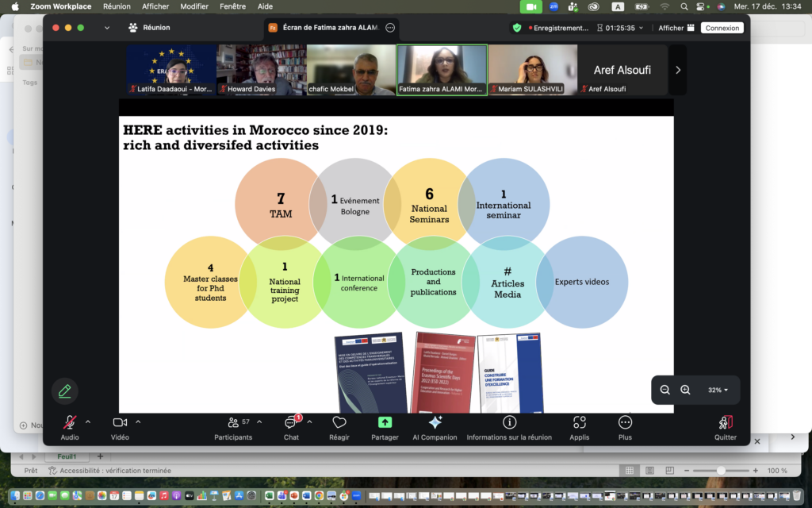
Task: Open the Participants panel
Action: click(x=233, y=423)
